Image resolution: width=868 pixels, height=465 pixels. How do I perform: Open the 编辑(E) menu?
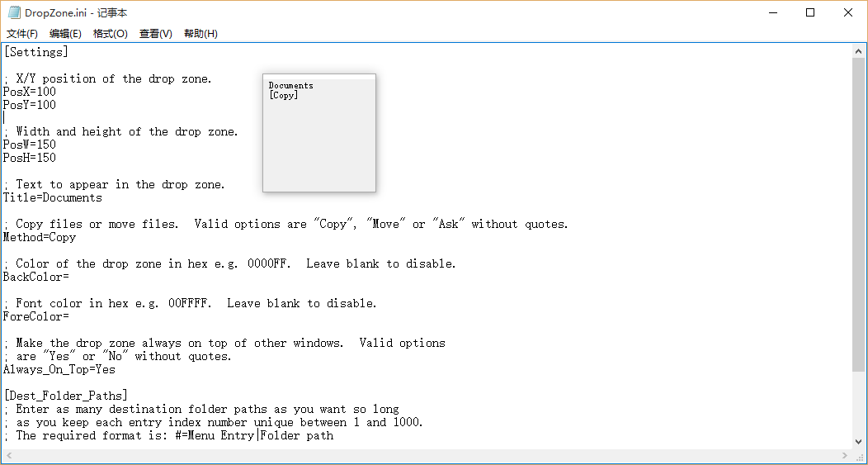65,34
